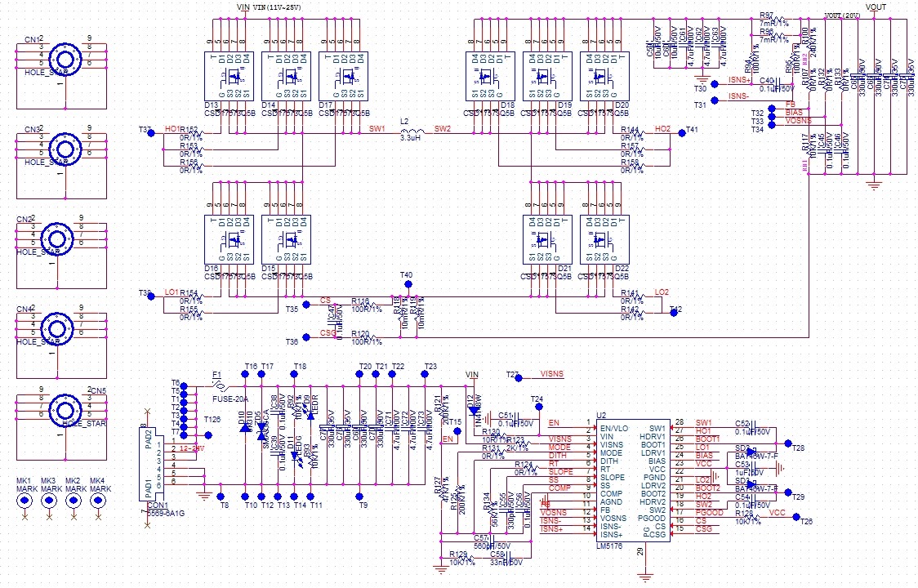Click the CN4 mounting hole circle

pos(57,327)
